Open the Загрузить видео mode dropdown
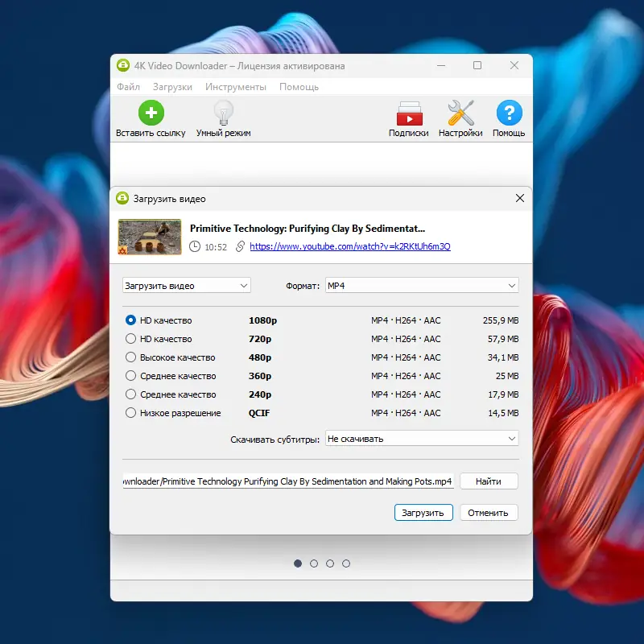 point(187,286)
